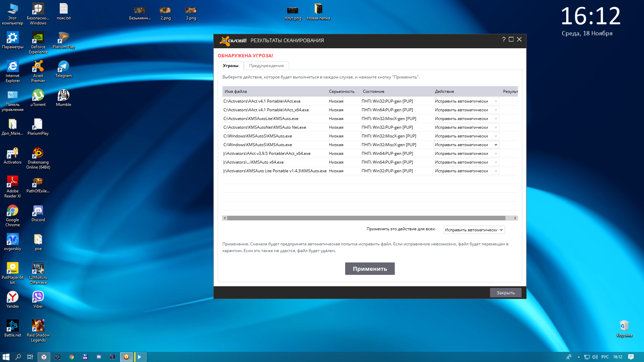Viewport: 644px width, 362px height.
Task: Open Windows Start menu
Action: 6,357
